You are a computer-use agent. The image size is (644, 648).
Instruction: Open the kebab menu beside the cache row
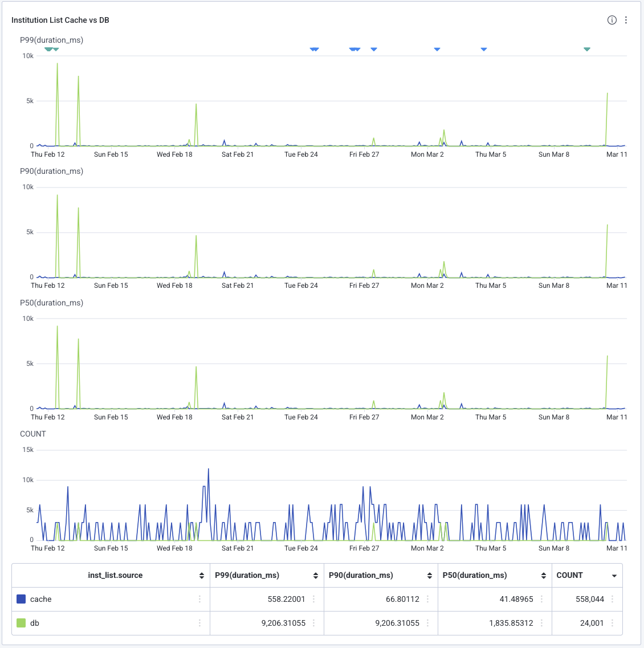coord(201,599)
